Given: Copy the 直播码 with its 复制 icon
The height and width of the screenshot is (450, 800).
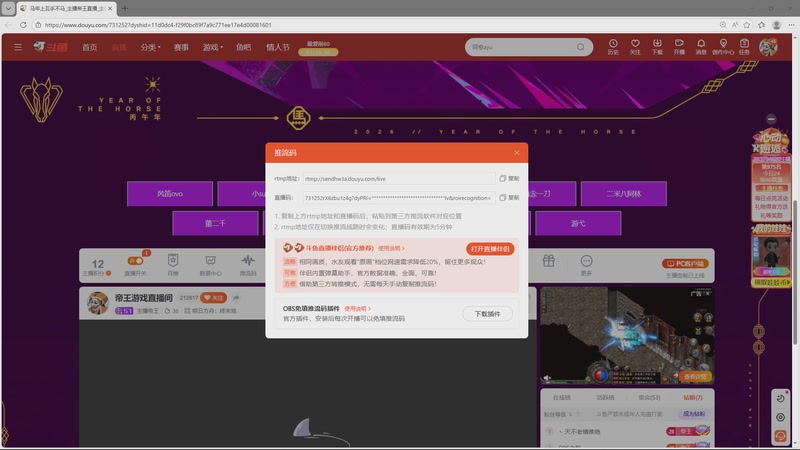Looking at the screenshot, I should [509, 197].
